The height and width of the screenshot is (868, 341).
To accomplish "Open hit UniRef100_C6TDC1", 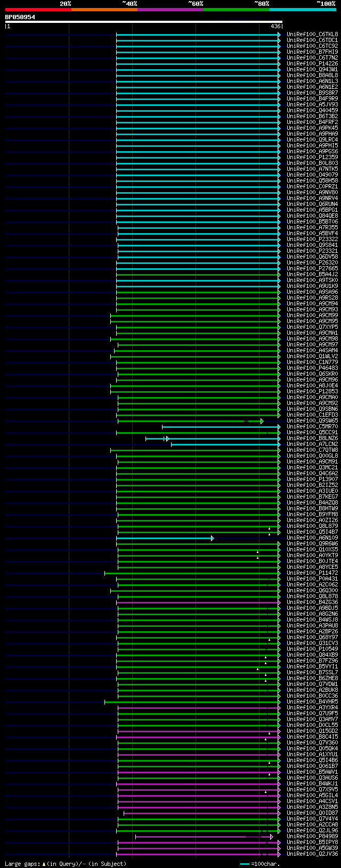I will 312,40.
